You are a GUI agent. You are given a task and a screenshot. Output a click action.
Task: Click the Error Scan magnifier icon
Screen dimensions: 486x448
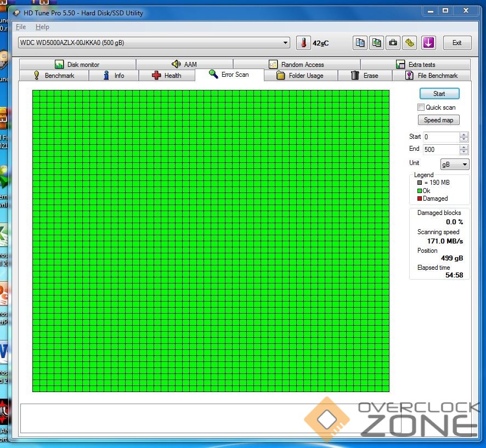(213, 74)
